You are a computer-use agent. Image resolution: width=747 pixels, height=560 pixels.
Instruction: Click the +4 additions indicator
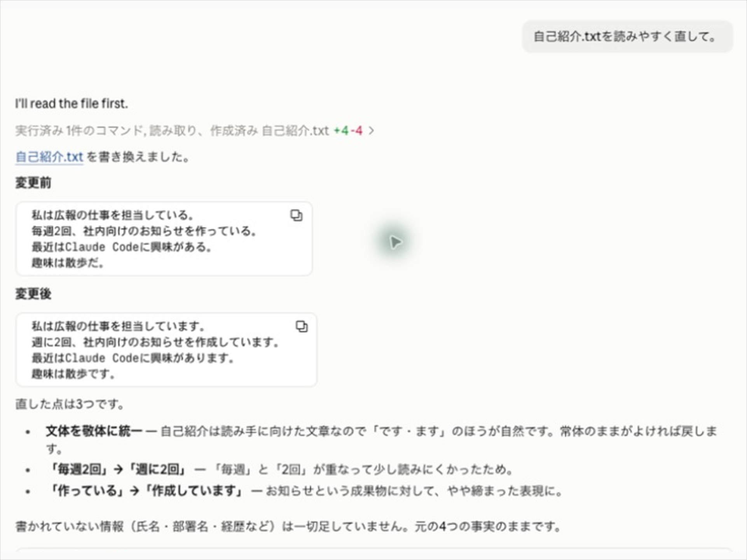[x=341, y=131]
